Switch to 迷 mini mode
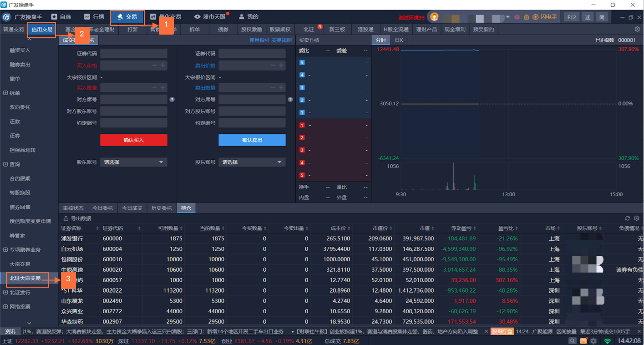 tap(588, 17)
